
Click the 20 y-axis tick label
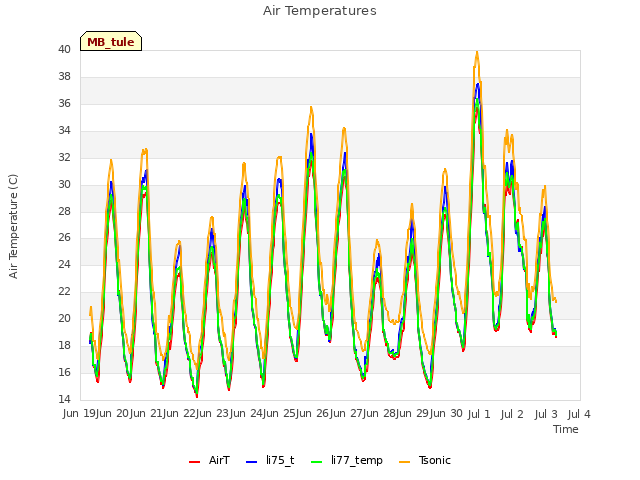(64, 318)
